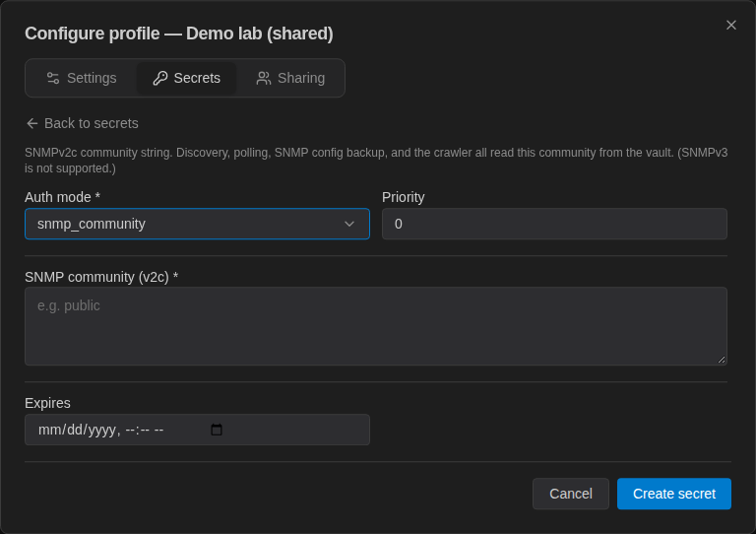
Task: Grab the text area resize handle
Action: pyautogui.click(x=722, y=360)
